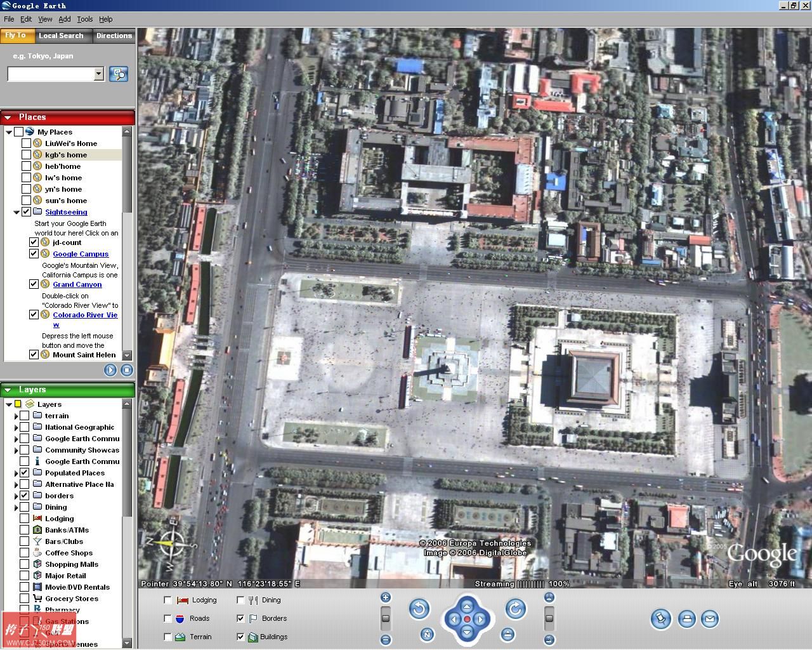Uncheck the Grand Canyon placemark checkbox
Image resolution: width=812 pixels, height=650 pixels.
(34, 284)
